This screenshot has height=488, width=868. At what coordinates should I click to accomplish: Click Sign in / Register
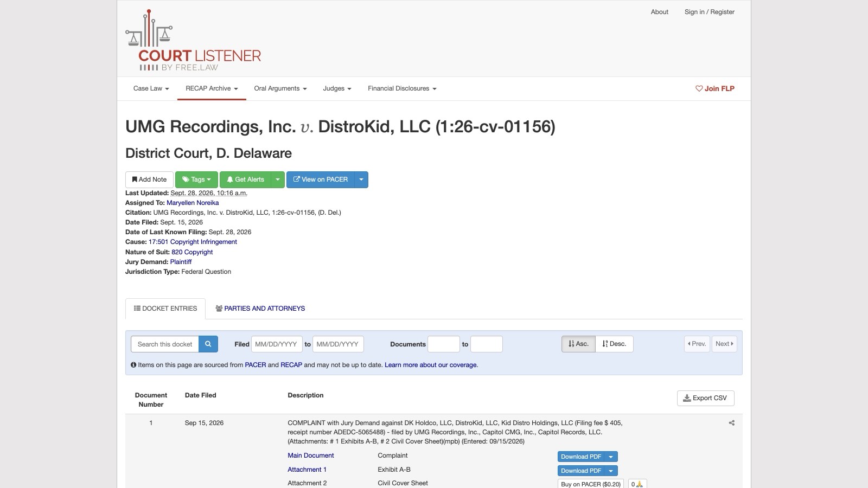coord(710,12)
